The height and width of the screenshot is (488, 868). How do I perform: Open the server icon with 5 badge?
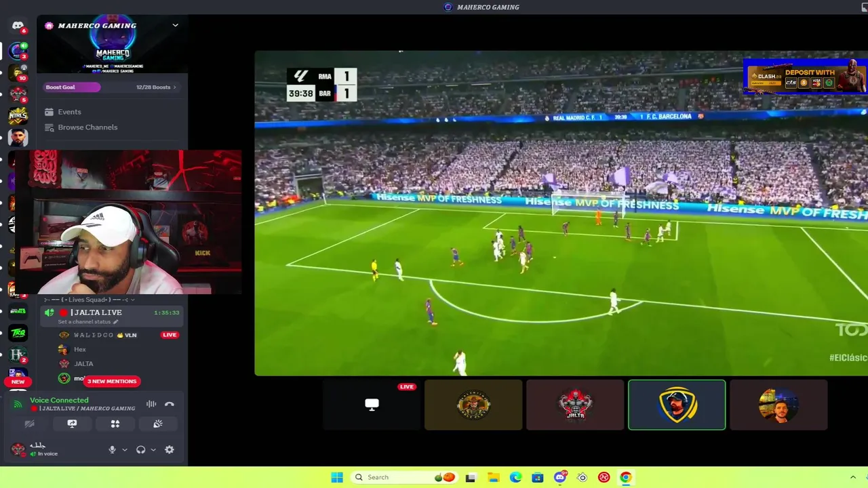point(18,94)
